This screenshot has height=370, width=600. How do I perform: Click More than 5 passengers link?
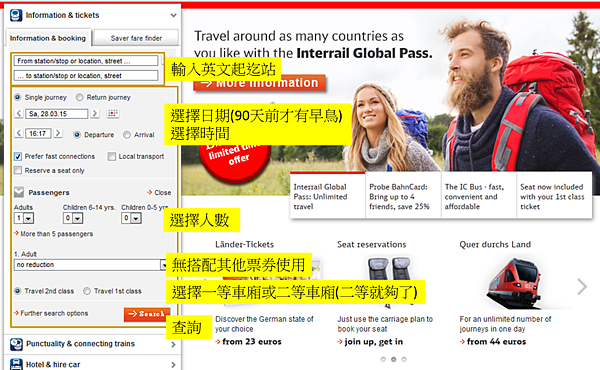pyautogui.click(x=54, y=234)
